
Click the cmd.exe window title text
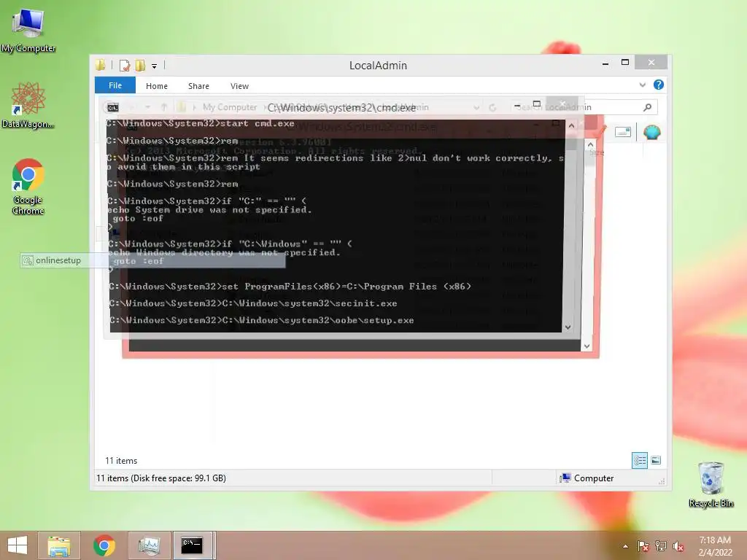(x=341, y=108)
